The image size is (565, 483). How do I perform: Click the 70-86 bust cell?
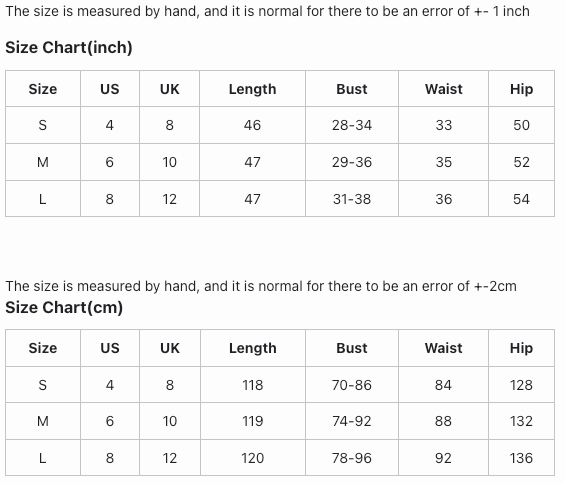[x=352, y=385]
